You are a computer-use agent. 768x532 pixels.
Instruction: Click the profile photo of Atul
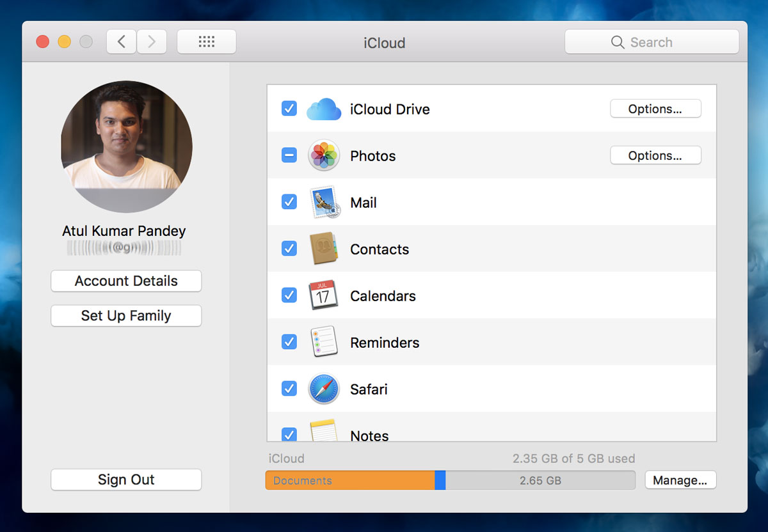pyautogui.click(x=126, y=146)
